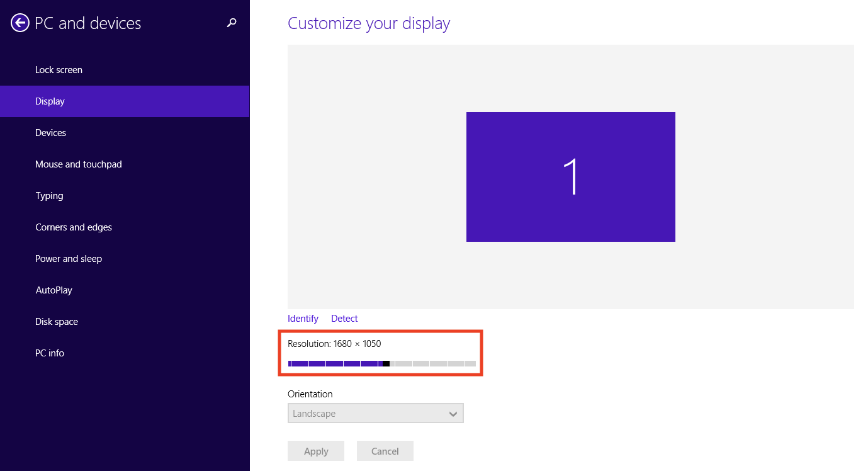Apply the current display settings
The width and height of the screenshot is (868, 471).
(x=315, y=450)
